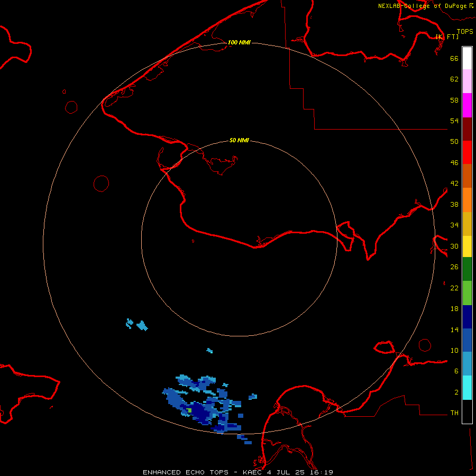Viewport: 476px width, 476px height.
Task: Click the 66 value on the legend
Action: point(454,58)
